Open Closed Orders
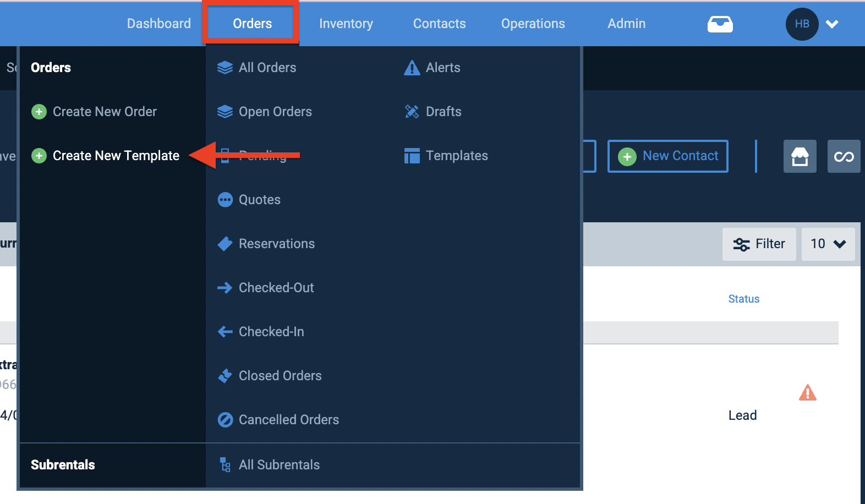 pyautogui.click(x=280, y=376)
